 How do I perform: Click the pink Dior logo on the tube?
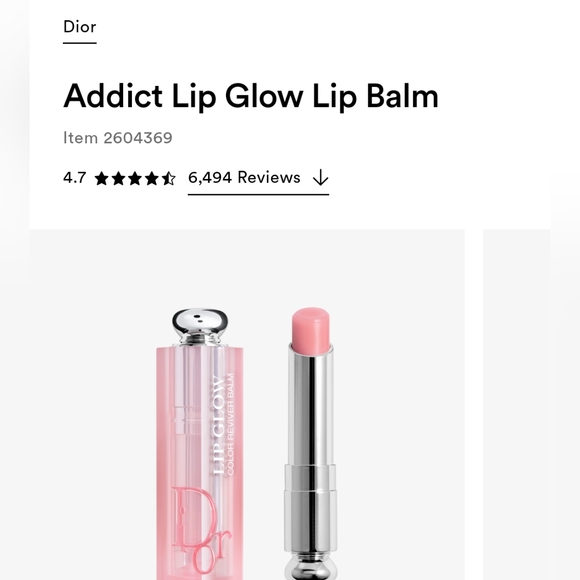point(202,533)
